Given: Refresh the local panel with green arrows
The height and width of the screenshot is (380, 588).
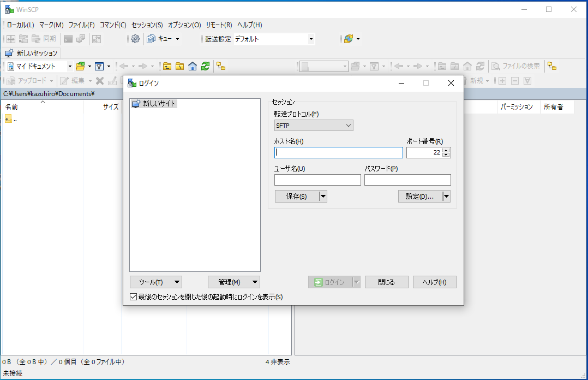Looking at the screenshot, I should [205, 66].
